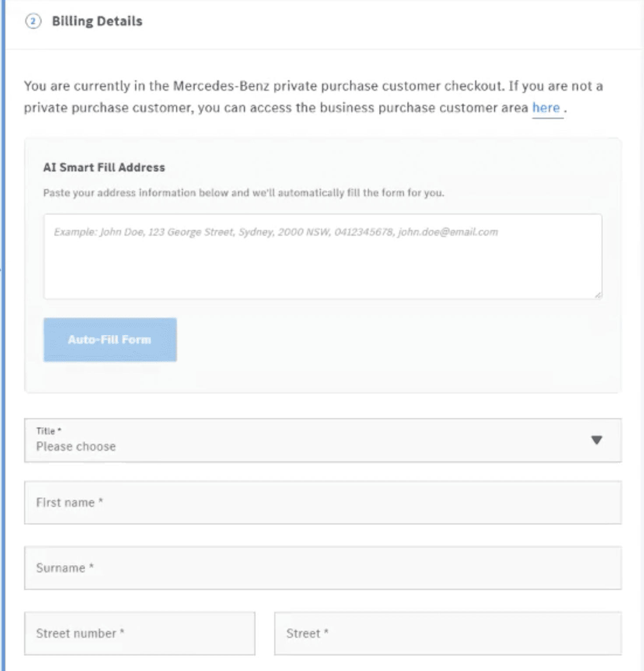Click the AI Smart Fill Address title
This screenshot has width=644, height=671.
click(x=104, y=168)
